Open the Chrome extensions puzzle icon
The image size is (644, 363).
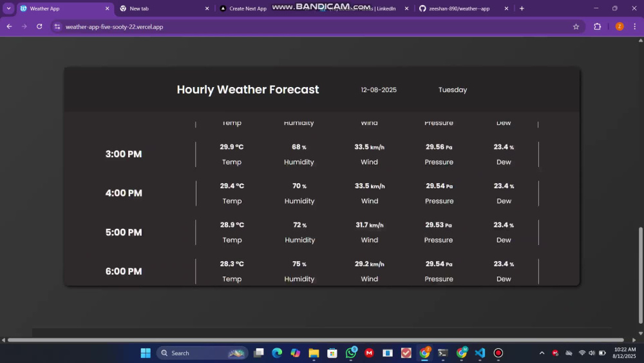coord(597,26)
